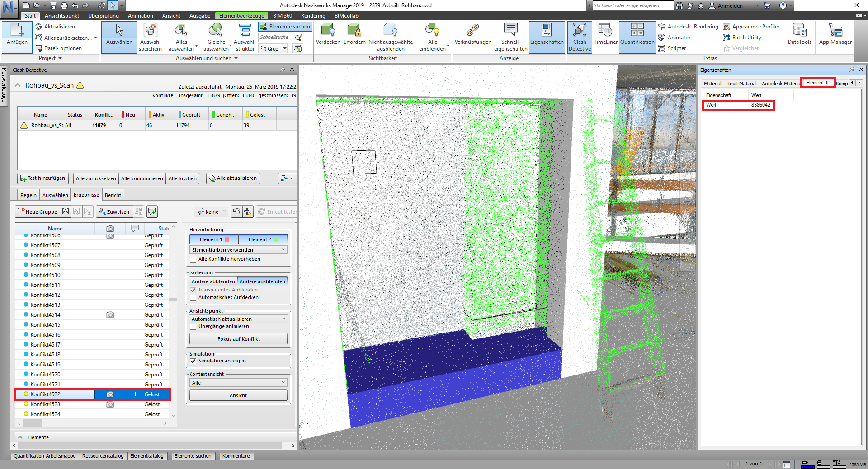
Task: Click the Quantification ribbon icon
Action: tap(637, 35)
